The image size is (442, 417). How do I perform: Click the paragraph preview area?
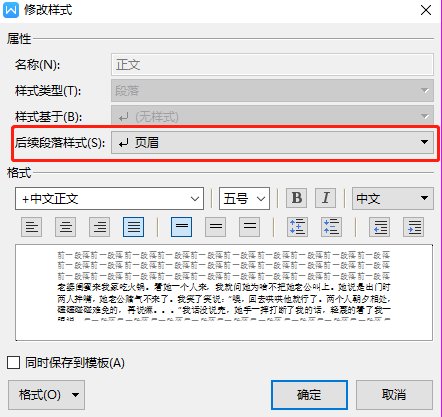(224, 292)
